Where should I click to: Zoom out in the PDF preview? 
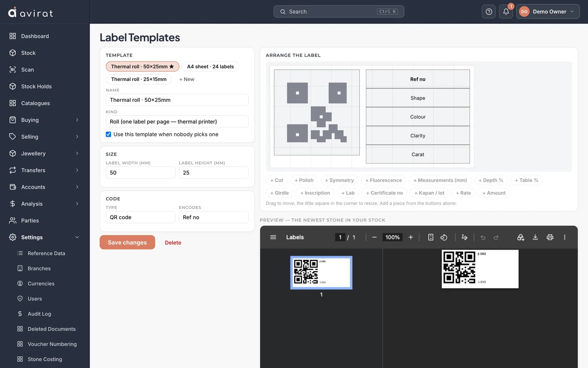pyautogui.click(x=374, y=237)
